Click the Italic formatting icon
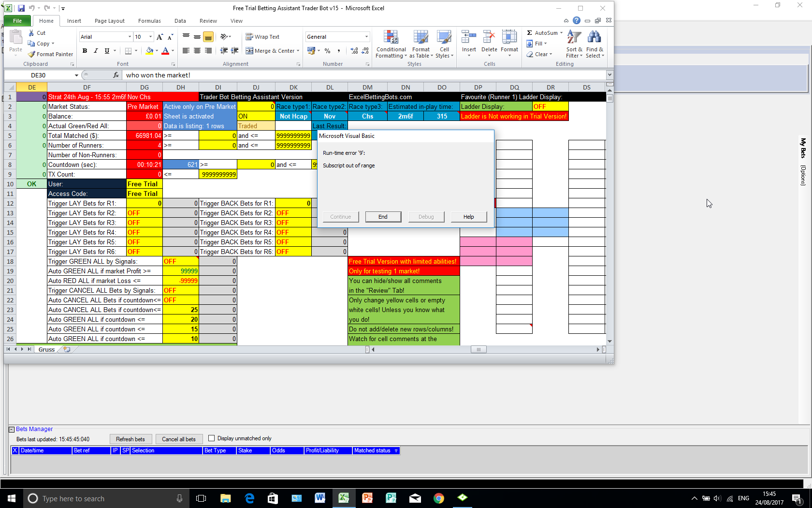Screen dimensions: 812x508 [x=96, y=51]
